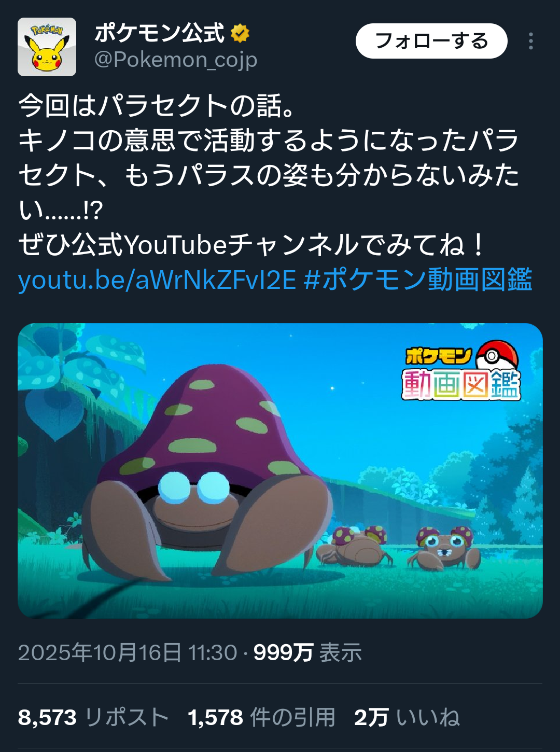The image size is (560, 752).
Task: Select the tweet text about パラセクト
Action: [x=269, y=175]
